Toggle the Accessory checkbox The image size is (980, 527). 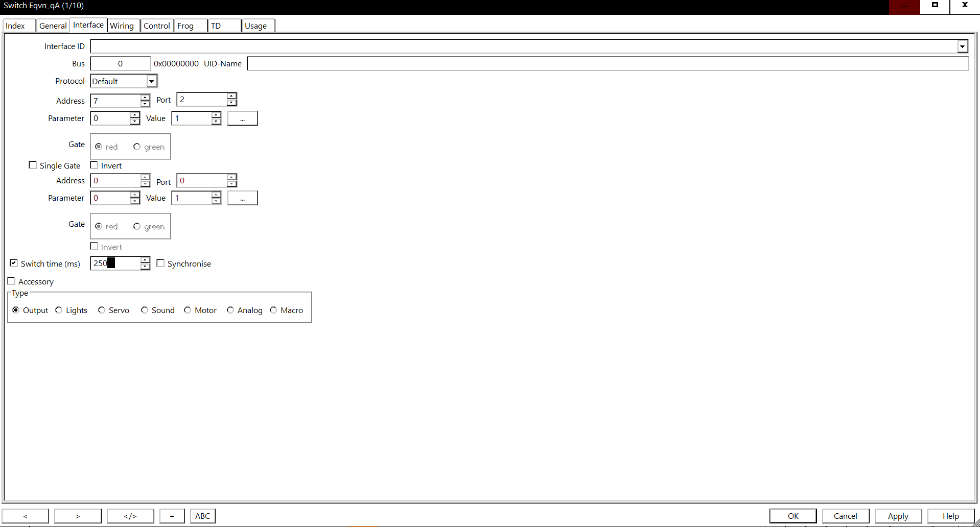coord(12,281)
